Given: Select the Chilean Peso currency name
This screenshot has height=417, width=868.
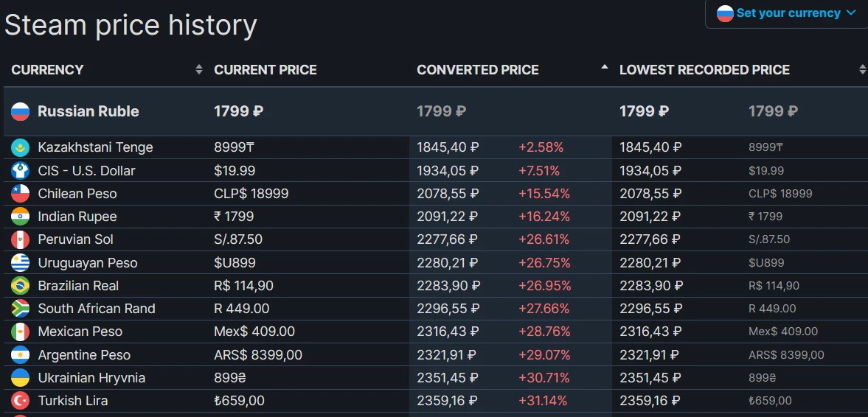Looking at the screenshot, I should coord(77,194).
